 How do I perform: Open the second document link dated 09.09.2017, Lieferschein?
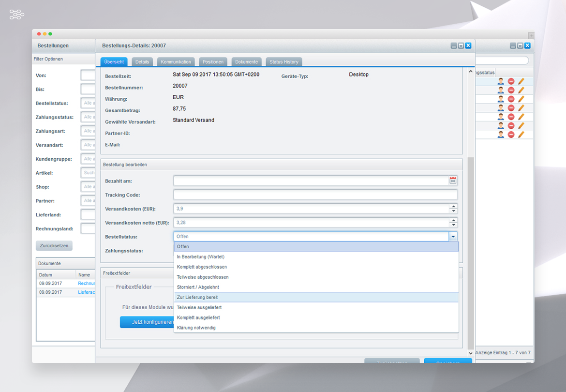click(x=86, y=292)
